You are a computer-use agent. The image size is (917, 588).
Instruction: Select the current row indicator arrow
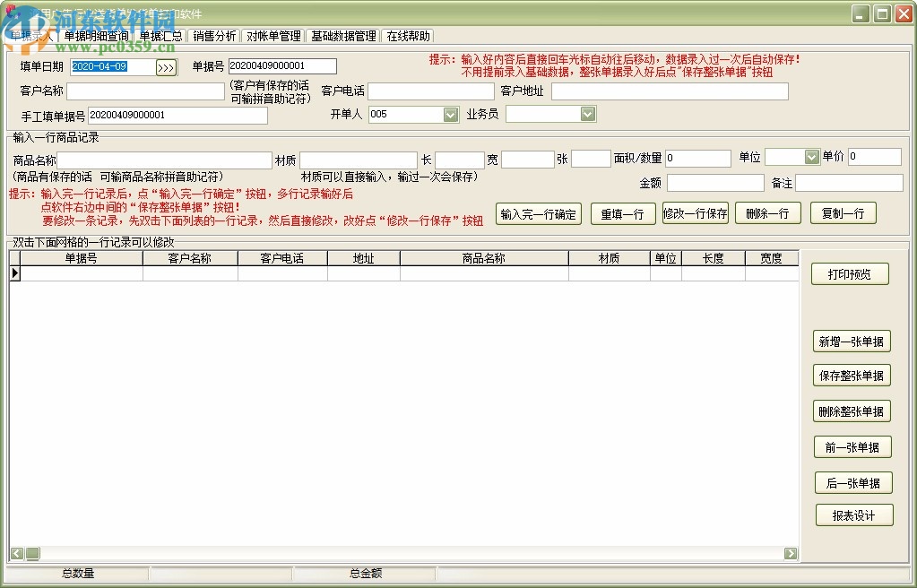pos(15,273)
